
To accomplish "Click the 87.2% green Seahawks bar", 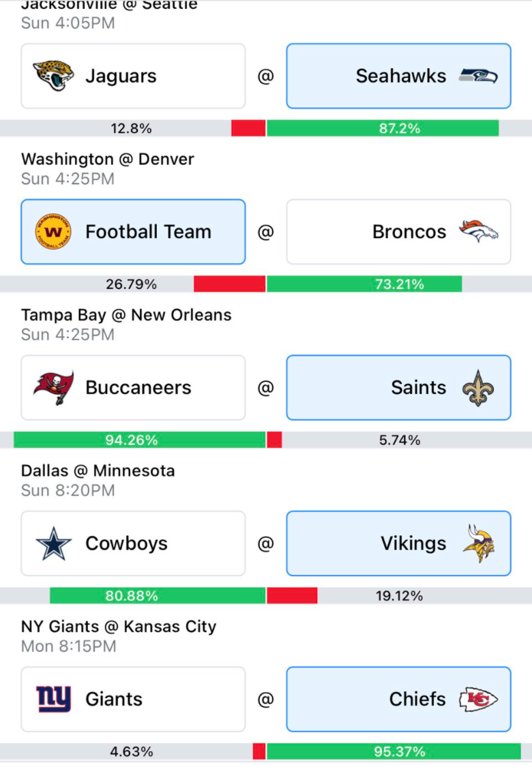I will tap(383, 128).
